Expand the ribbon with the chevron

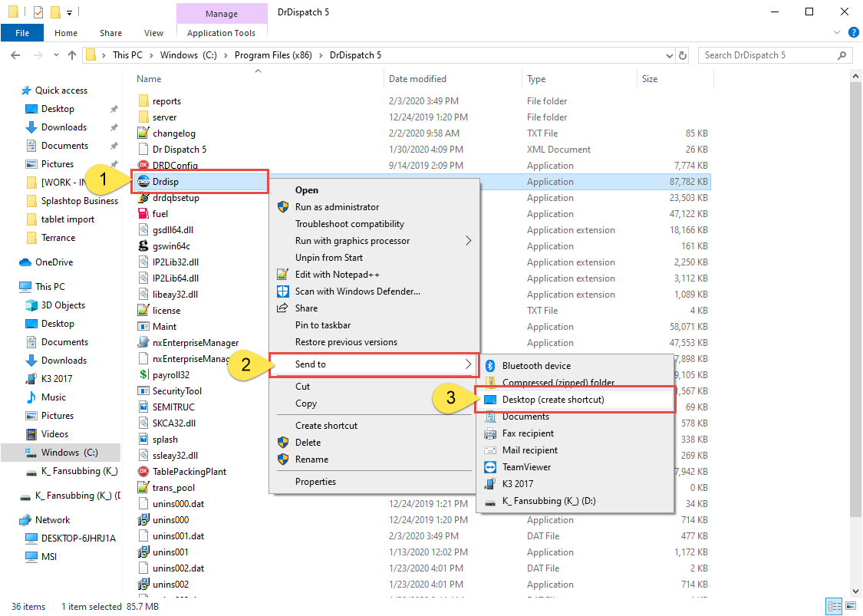[837, 32]
